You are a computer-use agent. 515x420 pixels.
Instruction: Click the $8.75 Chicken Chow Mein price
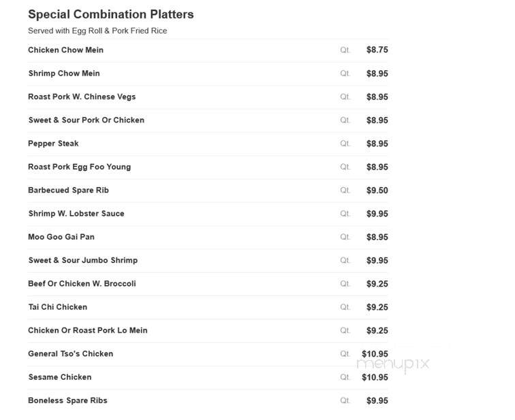(x=377, y=50)
